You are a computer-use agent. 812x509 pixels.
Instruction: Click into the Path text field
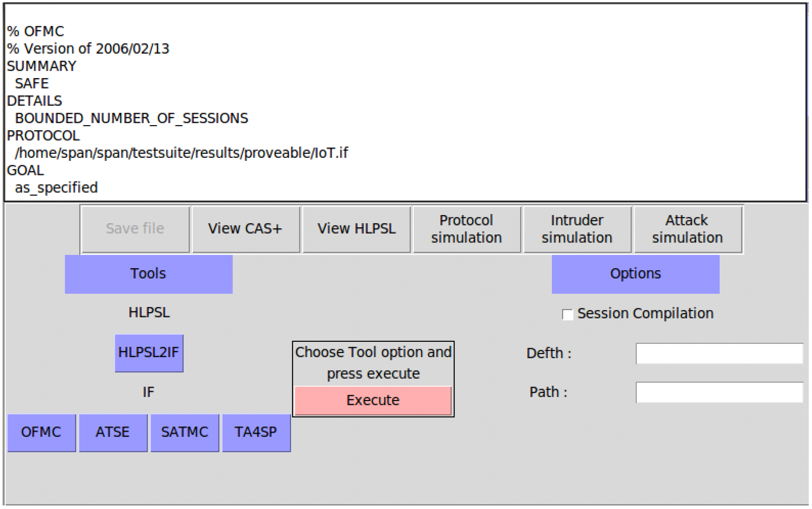(719, 392)
